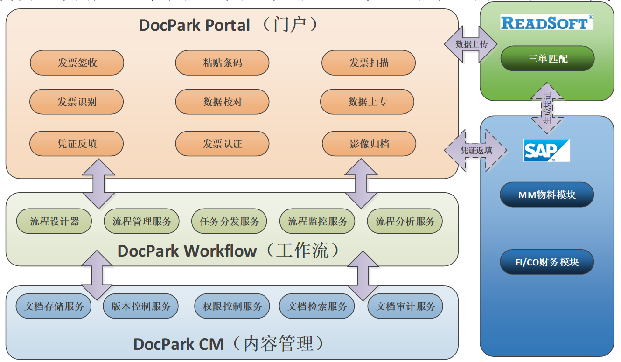Click the arrow above 文档存储服务

click(x=97, y=275)
